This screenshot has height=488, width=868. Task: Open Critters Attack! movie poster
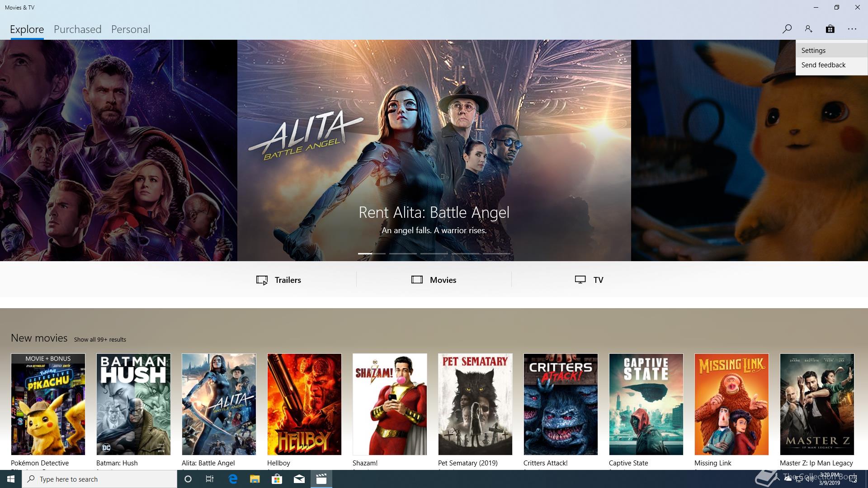point(561,404)
